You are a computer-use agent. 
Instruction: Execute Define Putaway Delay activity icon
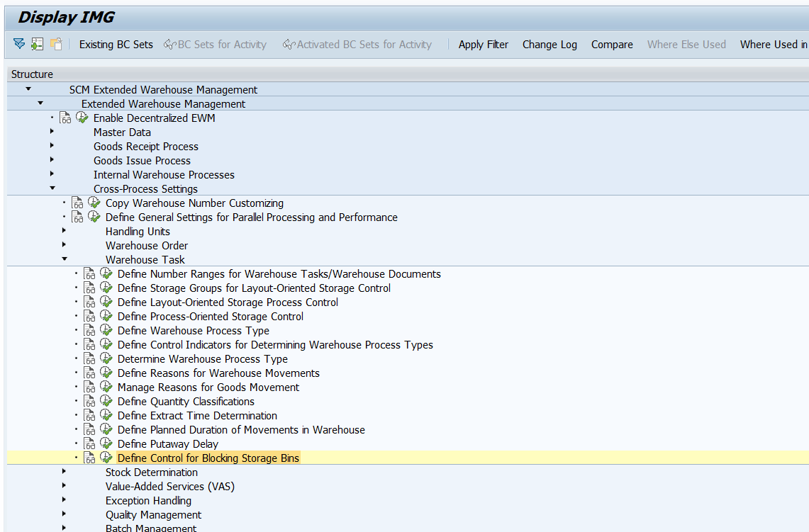pyautogui.click(x=106, y=443)
